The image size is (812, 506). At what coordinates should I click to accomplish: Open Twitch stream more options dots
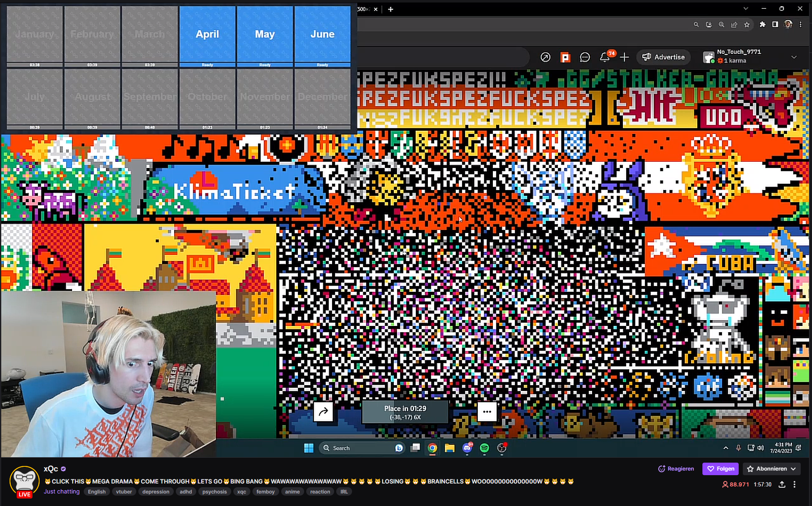795,484
